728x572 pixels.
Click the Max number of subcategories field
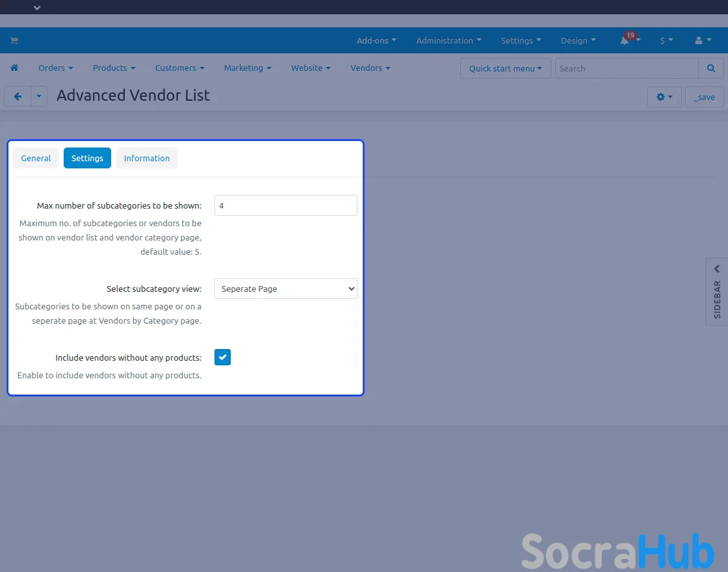click(285, 205)
